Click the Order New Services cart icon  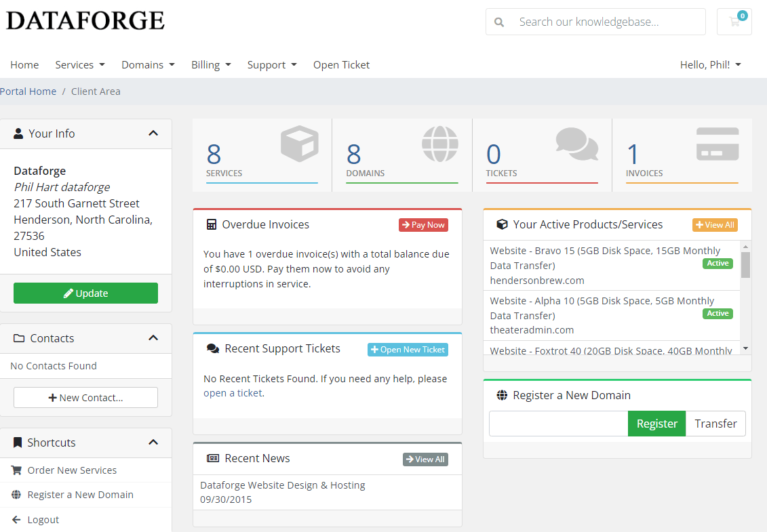(x=17, y=470)
